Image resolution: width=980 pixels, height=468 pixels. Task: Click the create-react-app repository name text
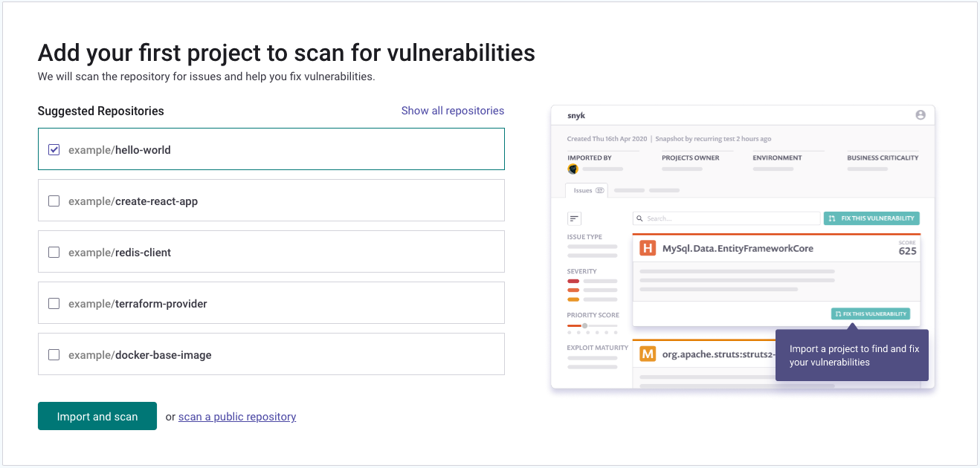point(156,201)
